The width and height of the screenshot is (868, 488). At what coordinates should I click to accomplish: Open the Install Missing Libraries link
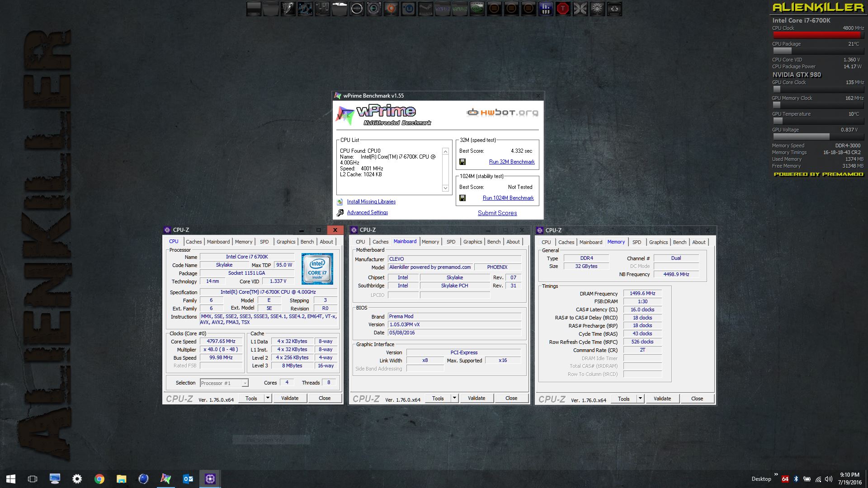[371, 202]
